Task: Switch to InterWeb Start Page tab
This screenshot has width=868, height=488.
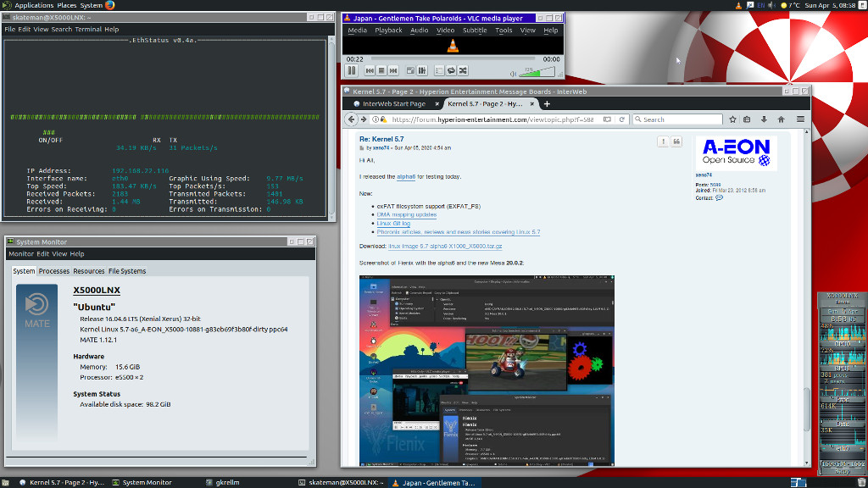Action: point(393,104)
